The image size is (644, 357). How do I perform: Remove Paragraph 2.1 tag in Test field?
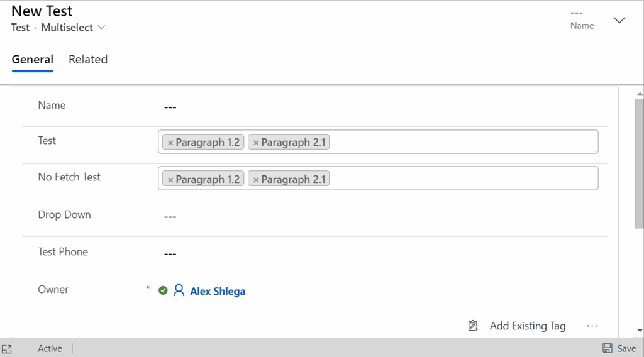256,143
